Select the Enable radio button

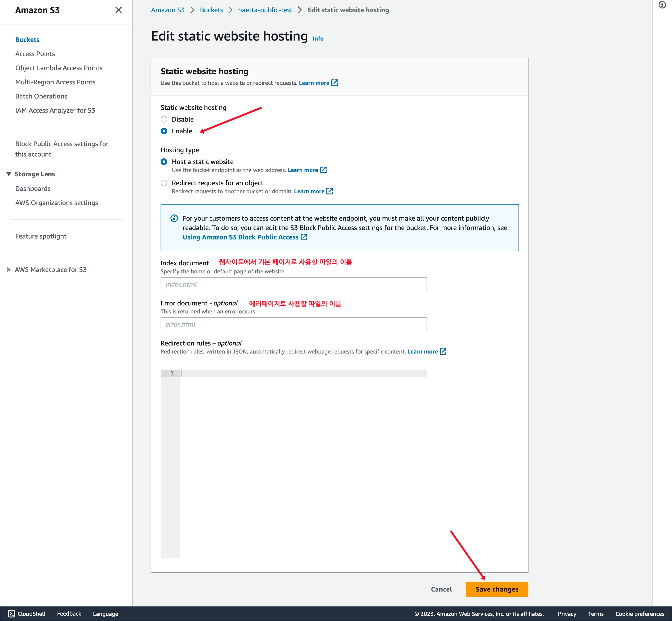click(164, 131)
